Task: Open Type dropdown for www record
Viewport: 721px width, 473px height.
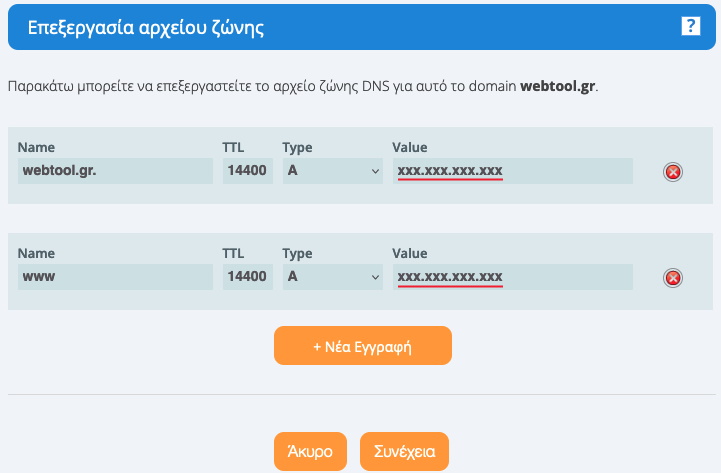Action: click(x=333, y=277)
